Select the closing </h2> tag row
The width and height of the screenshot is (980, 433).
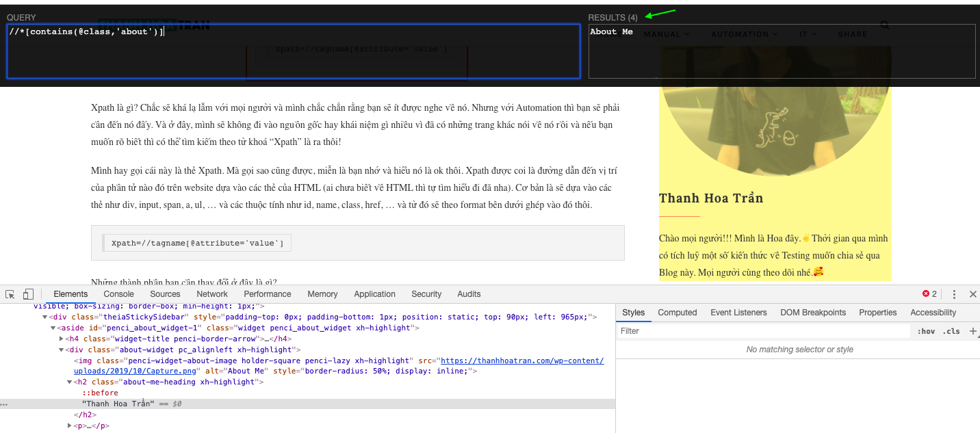point(86,415)
